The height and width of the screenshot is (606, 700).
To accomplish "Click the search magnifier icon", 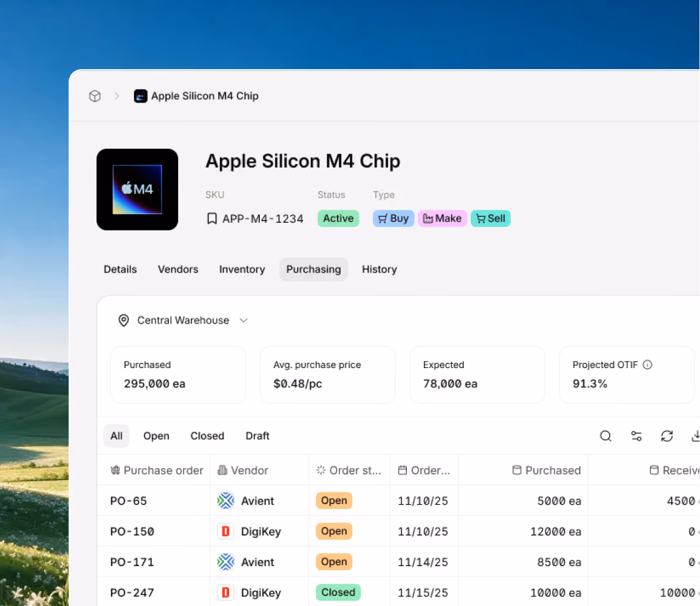I will 606,436.
